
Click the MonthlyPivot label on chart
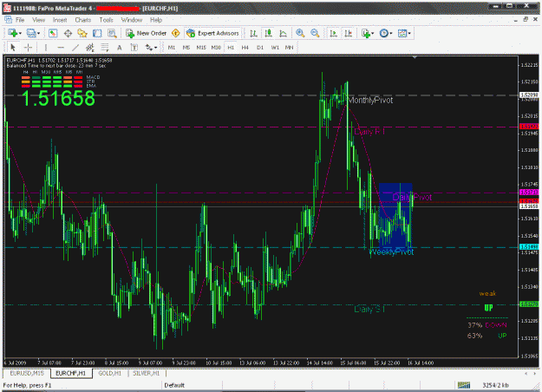[x=370, y=101]
